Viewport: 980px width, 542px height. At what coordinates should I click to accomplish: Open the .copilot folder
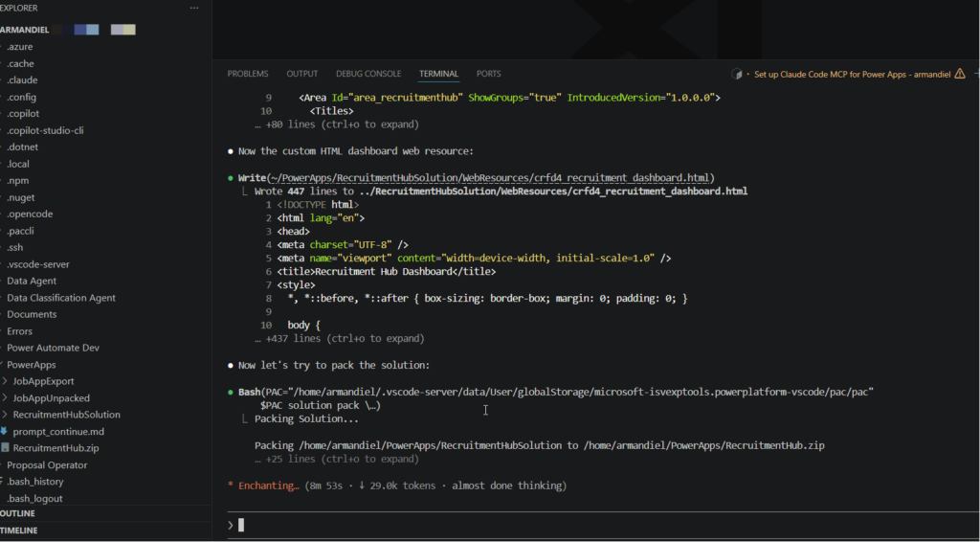(23, 114)
